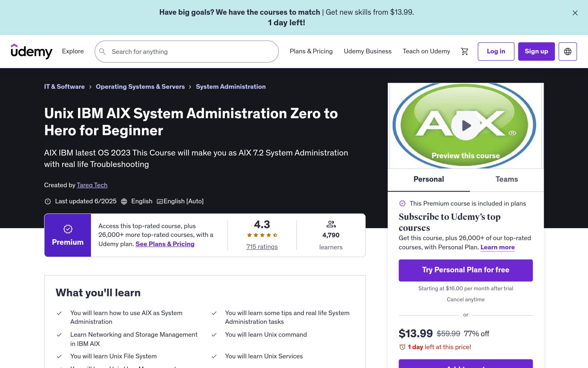The height and width of the screenshot is (368, 588).
Task: Open instructor Tareq Tech's profile
Action: [92, 185]
